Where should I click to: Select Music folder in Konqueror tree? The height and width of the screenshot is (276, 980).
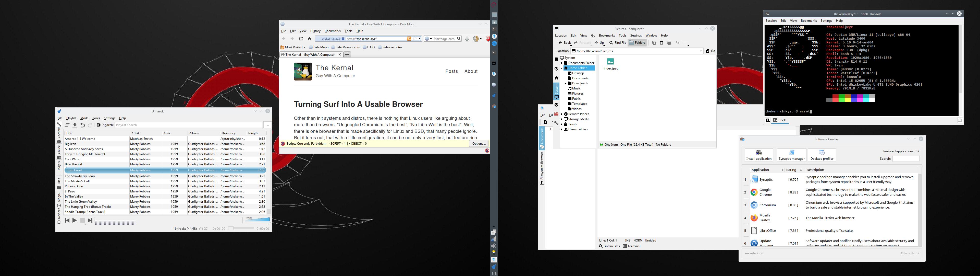point(574,88)
